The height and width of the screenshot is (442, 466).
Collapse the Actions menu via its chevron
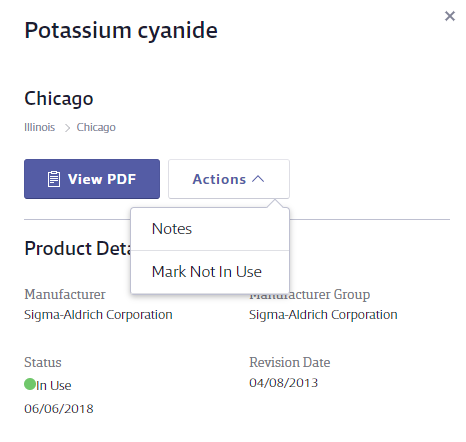[x=258, y=179]
